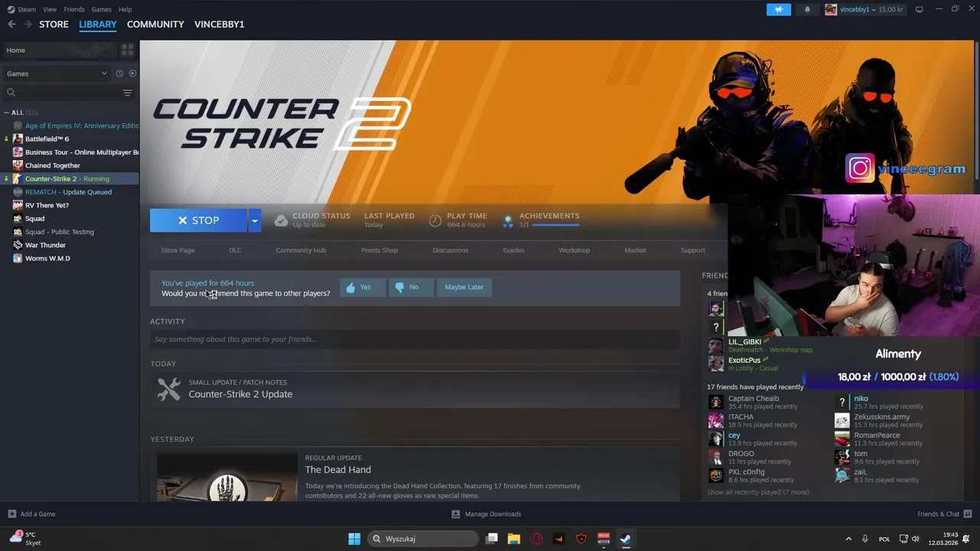
Task: Select Chained Together in library
Action: [53, 165]
